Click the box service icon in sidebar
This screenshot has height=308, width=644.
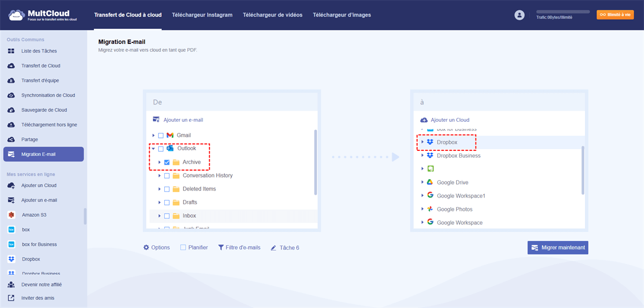[11, 230]
